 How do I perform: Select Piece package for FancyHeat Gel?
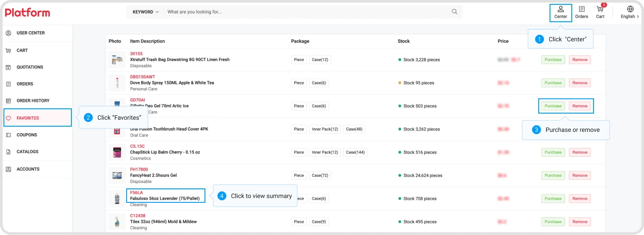click(x=299, y=175)
